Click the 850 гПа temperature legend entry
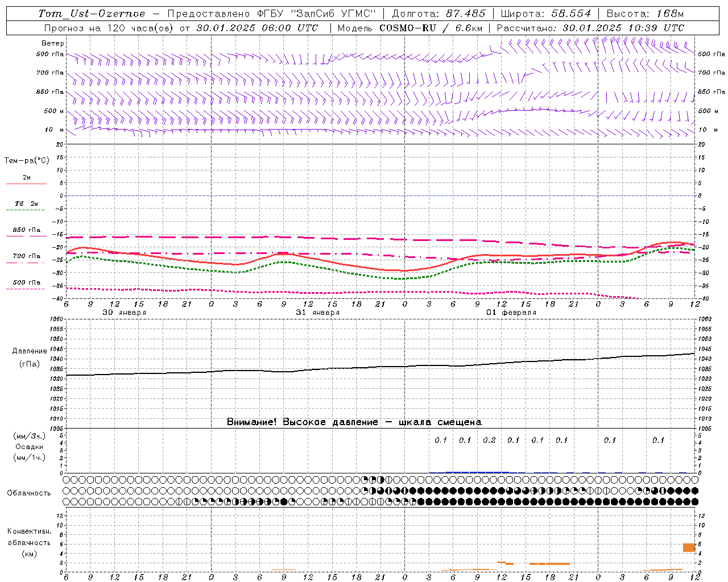 point(26,230)
